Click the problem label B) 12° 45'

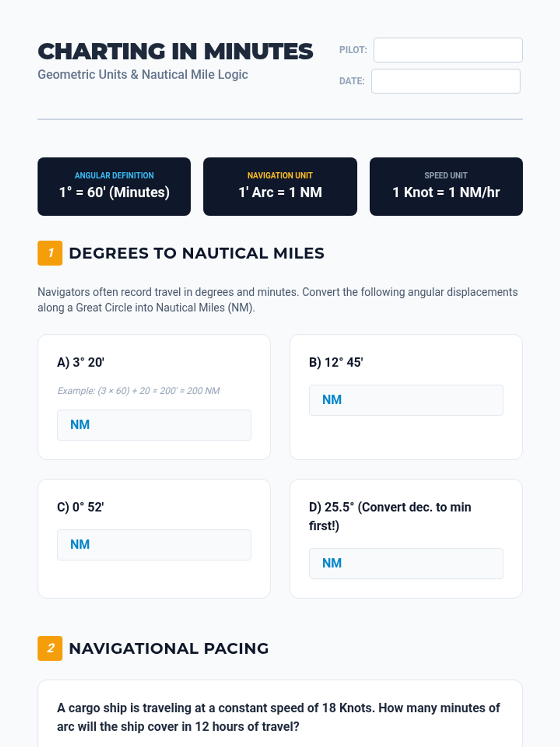(x=336, y=362)
